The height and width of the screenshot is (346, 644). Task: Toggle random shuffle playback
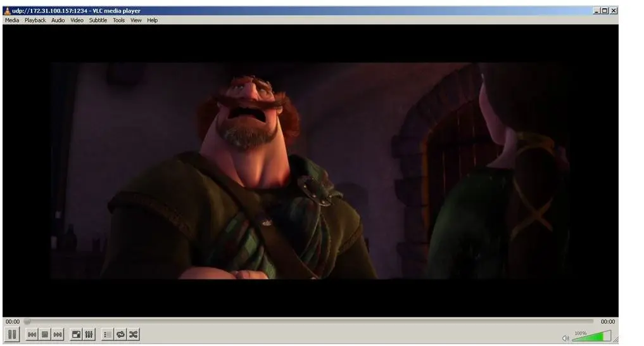pyautogui.click(x=133, y=334)
